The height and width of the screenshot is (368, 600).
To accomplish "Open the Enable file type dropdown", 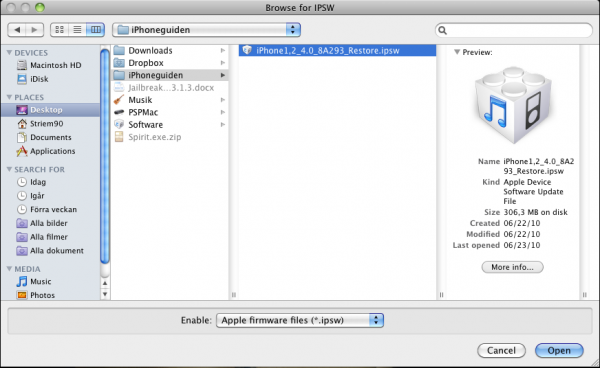I will (x=300, y=320).
